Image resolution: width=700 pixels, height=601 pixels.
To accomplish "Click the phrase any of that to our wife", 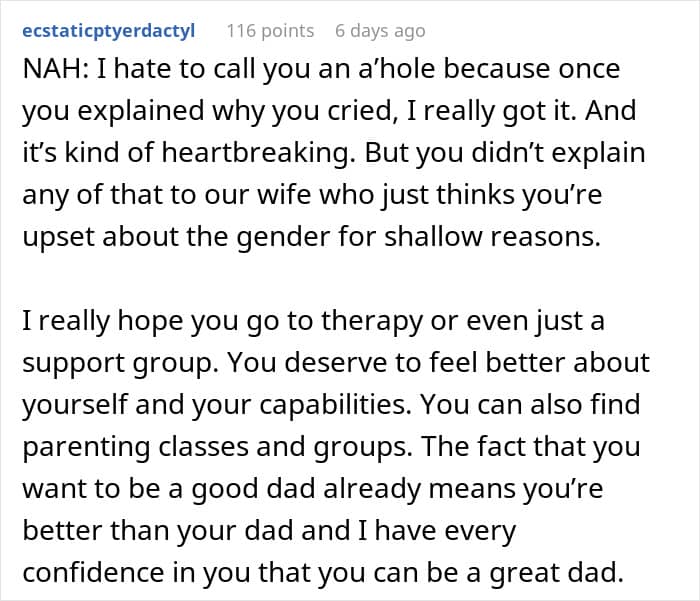I will tap(167, 195).
